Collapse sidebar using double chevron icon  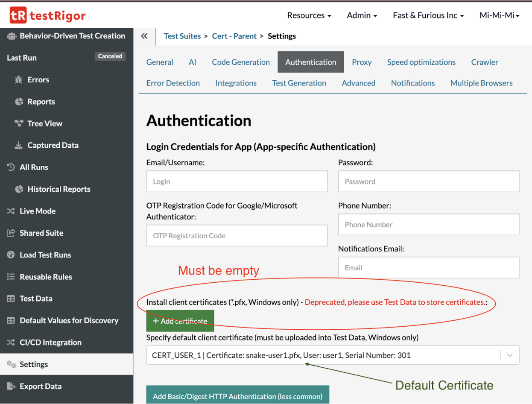[x=144, y=36]
